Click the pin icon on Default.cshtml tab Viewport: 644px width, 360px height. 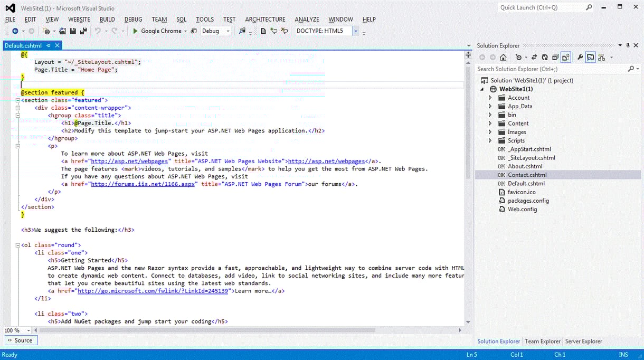49,46
